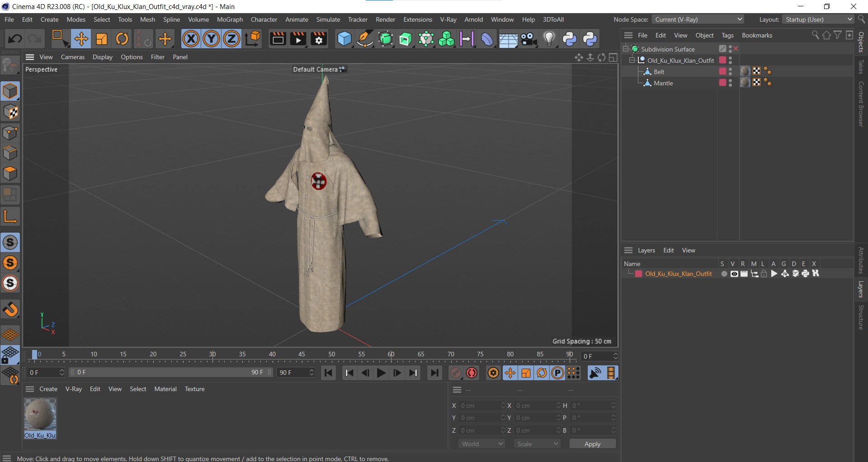
Task: Toggle visibility of Old_Ku_Klux_Klan_Outfit layer eye
Action: point(734,274)
